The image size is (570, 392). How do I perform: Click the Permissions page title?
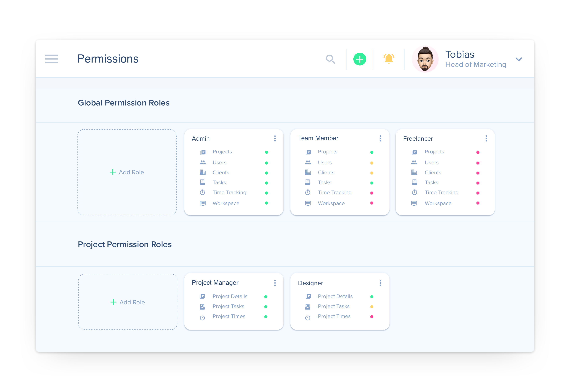(108, 59)
